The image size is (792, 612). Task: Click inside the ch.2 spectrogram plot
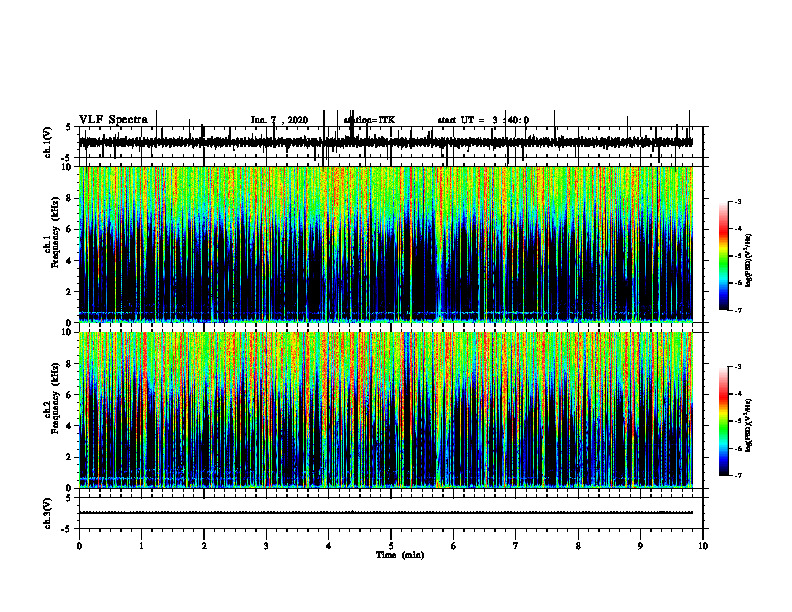tap(386, 410)
